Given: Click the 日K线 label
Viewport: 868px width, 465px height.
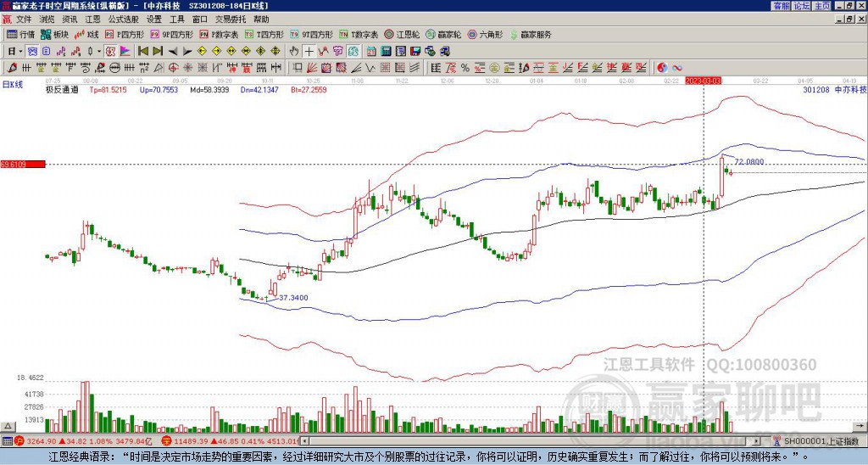Looking at the screenshot, I should [13, 85].
